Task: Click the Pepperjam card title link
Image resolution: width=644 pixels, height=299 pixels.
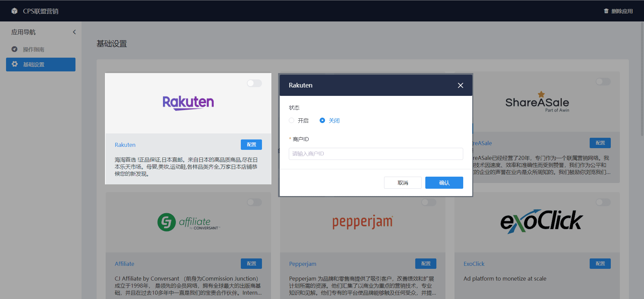Action: [x=303, y=264]
